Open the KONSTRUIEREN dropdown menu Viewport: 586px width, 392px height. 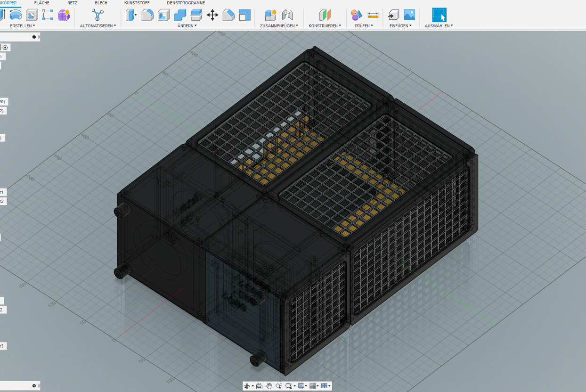click(325, 26)
